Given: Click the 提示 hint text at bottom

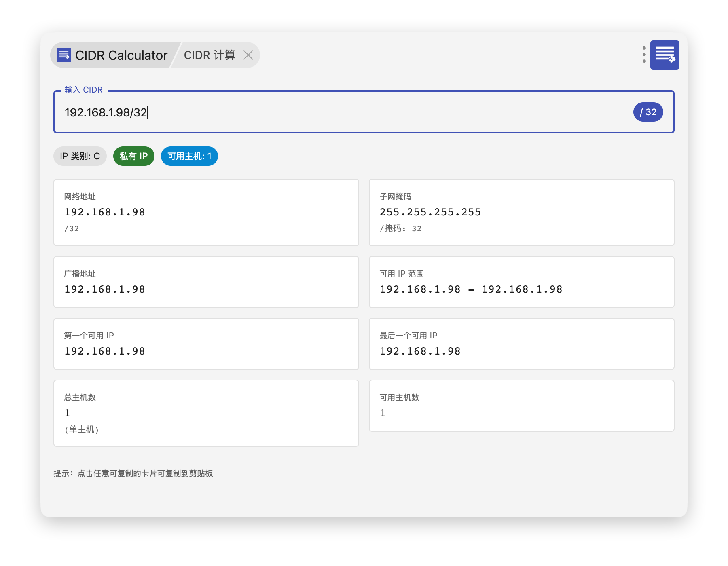Looking at the screenshot, I should tap(133, 473).
